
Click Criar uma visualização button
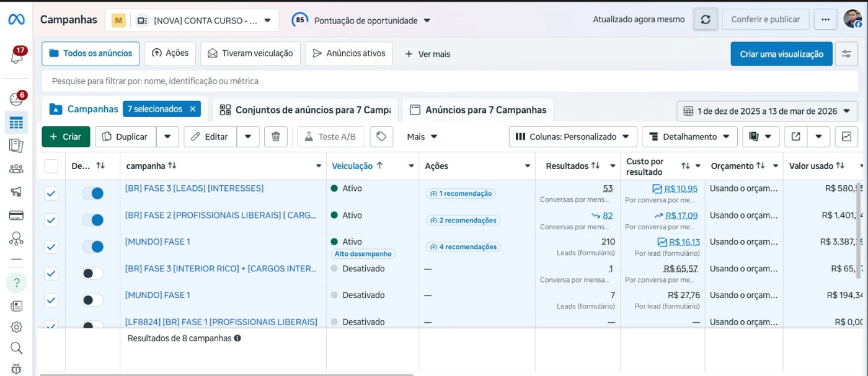781,54
